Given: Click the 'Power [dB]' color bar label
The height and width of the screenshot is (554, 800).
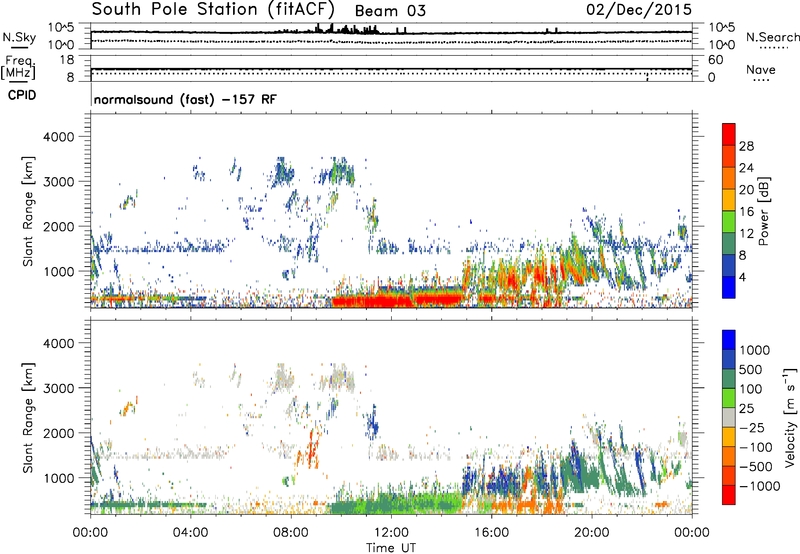Looking at the screenshot, I should click(763, 211).
